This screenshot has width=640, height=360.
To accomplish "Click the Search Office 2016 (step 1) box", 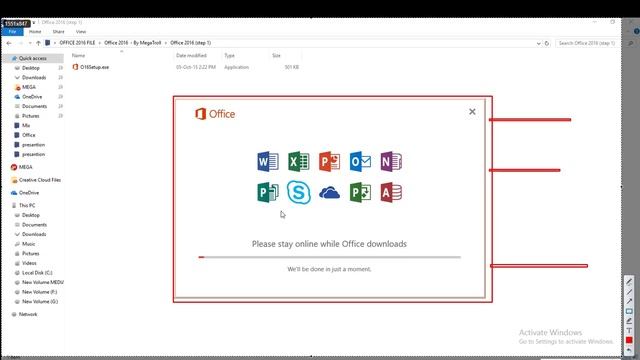I will [586, 43].
